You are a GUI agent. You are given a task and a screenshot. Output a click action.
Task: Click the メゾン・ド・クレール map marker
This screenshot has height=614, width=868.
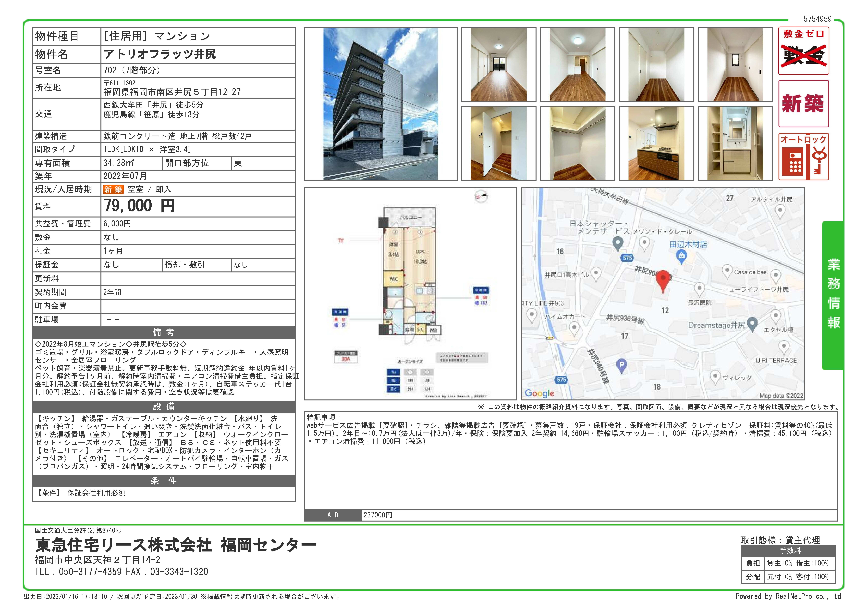645,244
